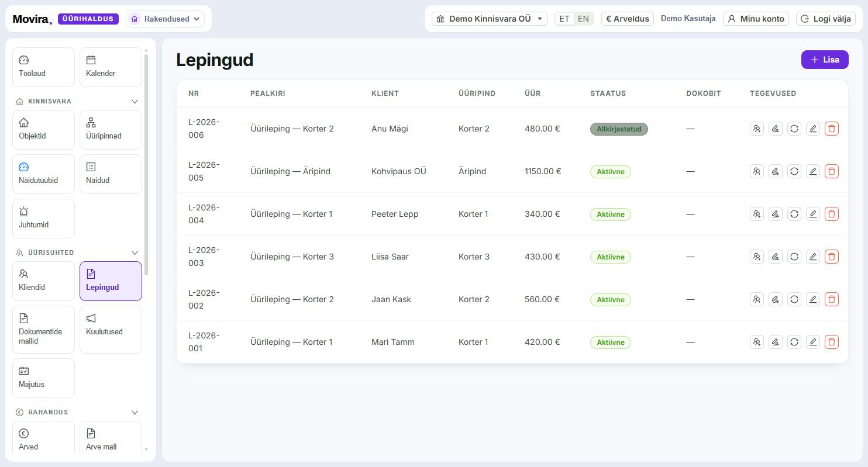
Task: Collapse the KINNISVARA sidebar section
Action: click(135, 101)
